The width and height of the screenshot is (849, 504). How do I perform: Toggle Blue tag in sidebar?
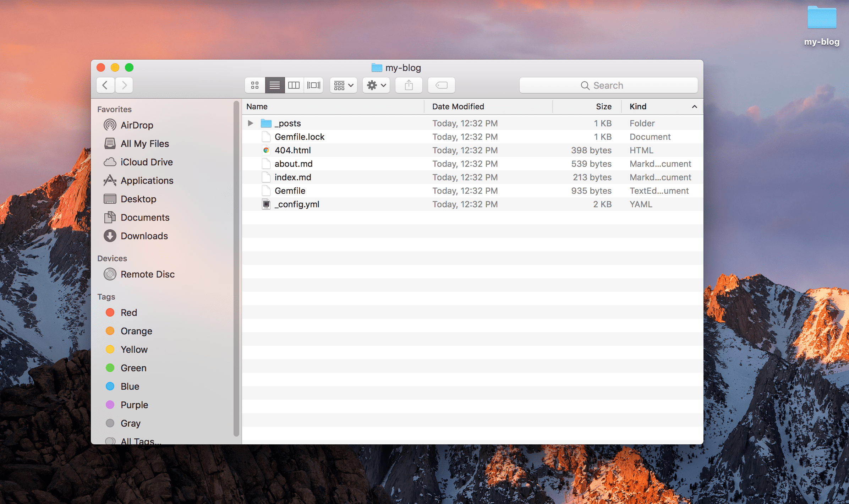tap(130, 386)
